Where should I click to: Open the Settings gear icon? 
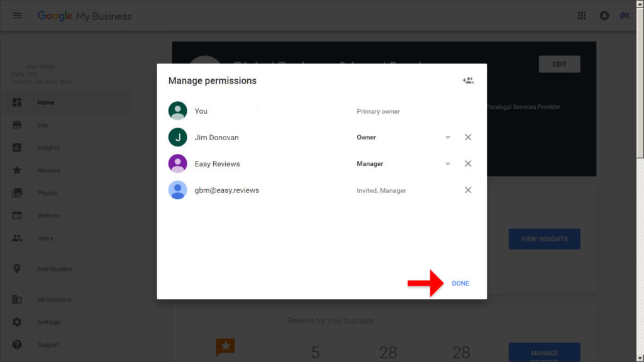(x=17, y=322)
